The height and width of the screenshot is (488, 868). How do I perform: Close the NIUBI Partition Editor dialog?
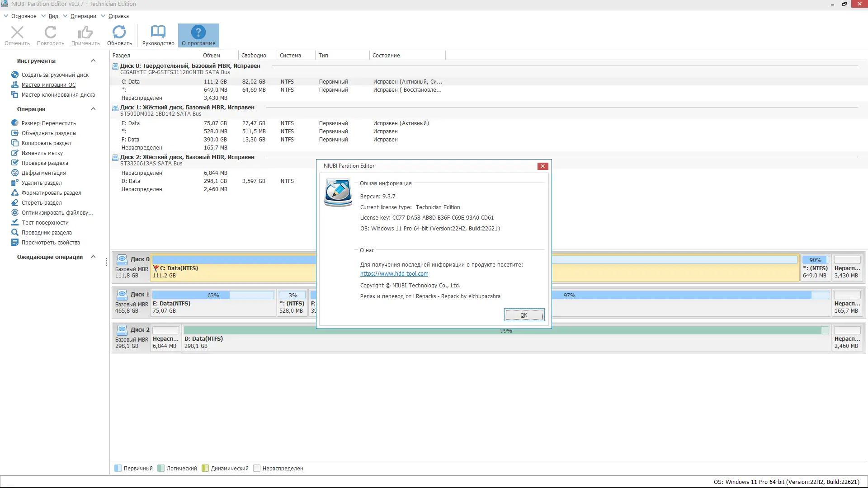[542, 166]
